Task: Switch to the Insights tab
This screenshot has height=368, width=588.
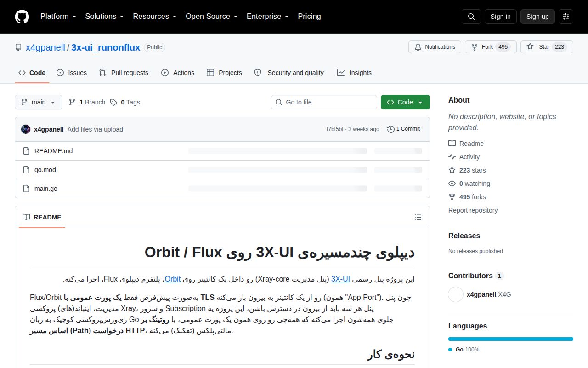Action: (354, 73)
